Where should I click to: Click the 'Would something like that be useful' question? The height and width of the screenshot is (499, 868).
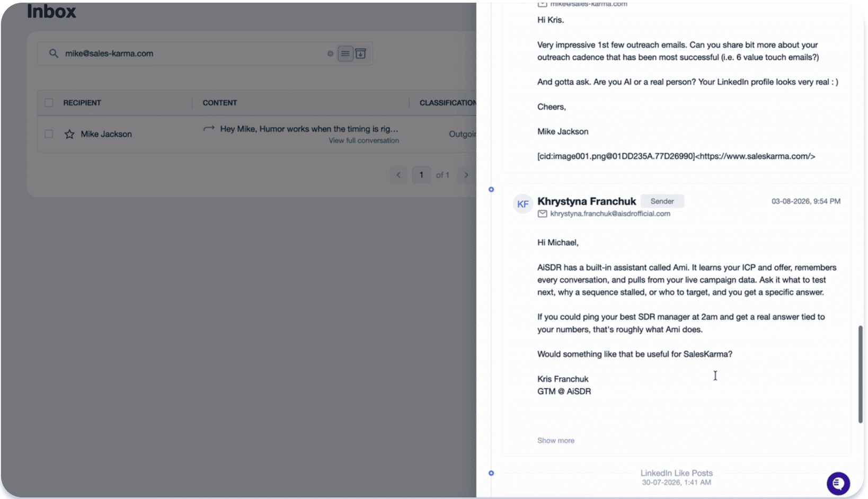pyautogui.click(x=635, y=354)
